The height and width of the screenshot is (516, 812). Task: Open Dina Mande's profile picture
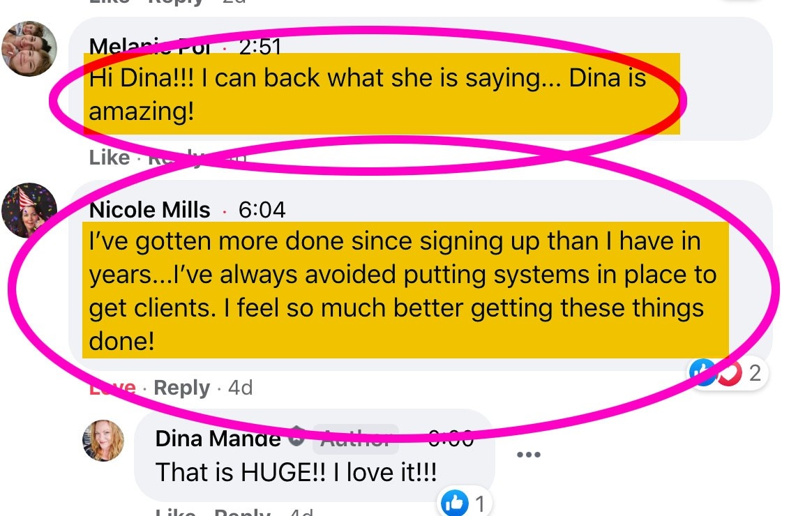coord(103,441)
